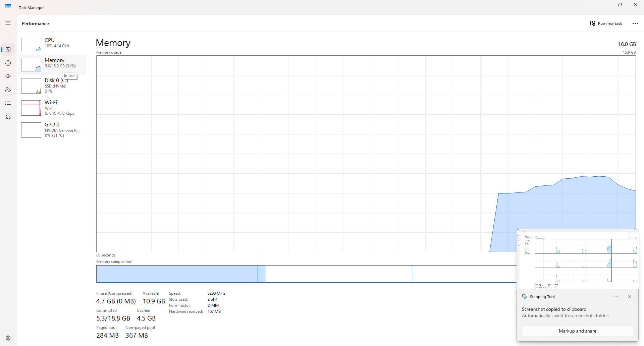Click the 'DIMM' form factor value
644x346 pixels.
(x=213, y=305)
